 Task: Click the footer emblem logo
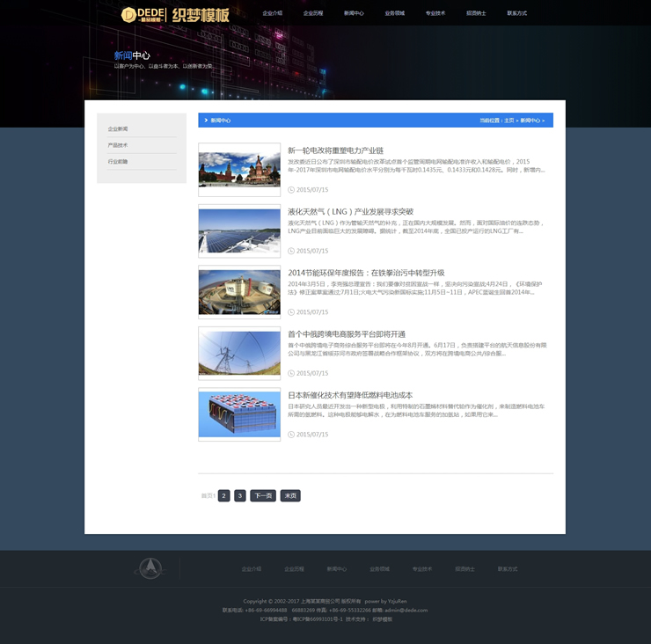tap(150, 569)
